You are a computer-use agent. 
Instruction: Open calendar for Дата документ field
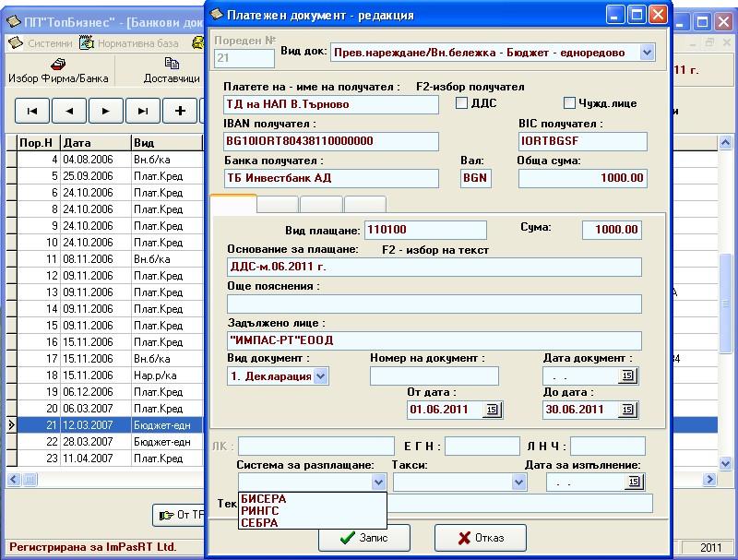(628, 375)
